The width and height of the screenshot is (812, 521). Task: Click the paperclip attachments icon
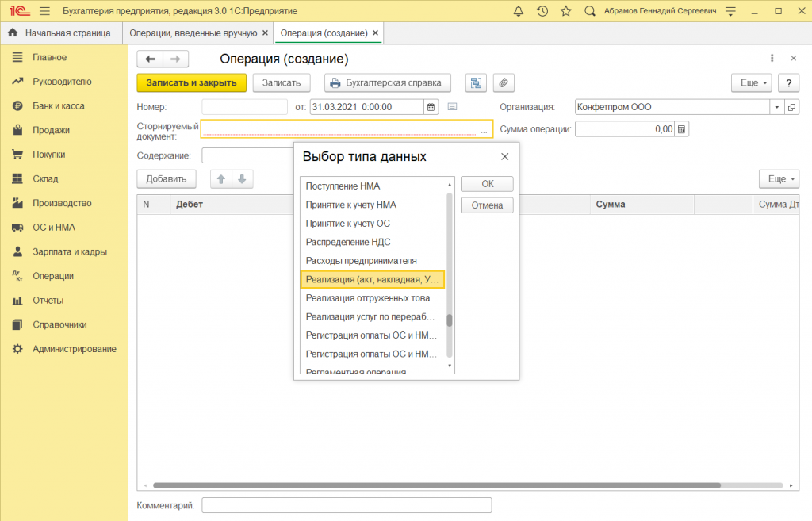click(504, 83)
